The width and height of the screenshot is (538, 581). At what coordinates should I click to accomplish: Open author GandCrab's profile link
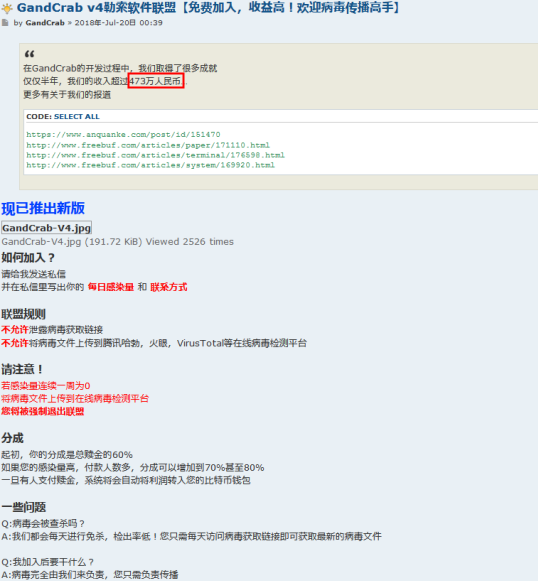click(45, 23)
